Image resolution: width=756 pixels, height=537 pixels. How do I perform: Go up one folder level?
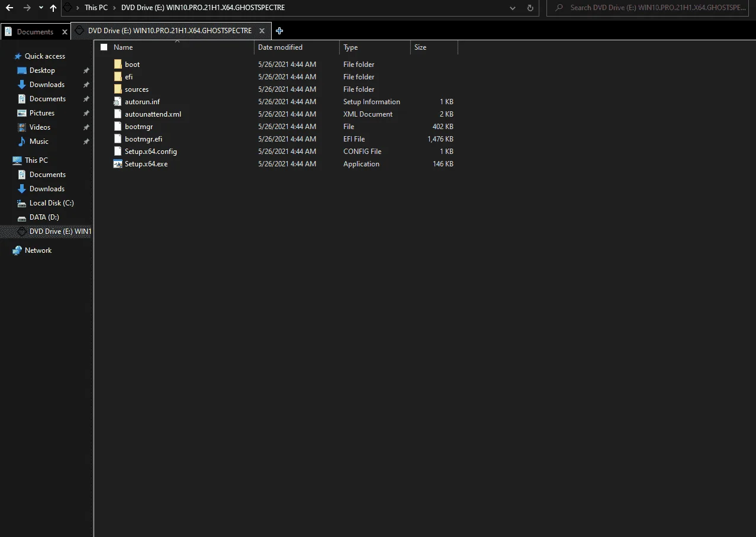53,8
